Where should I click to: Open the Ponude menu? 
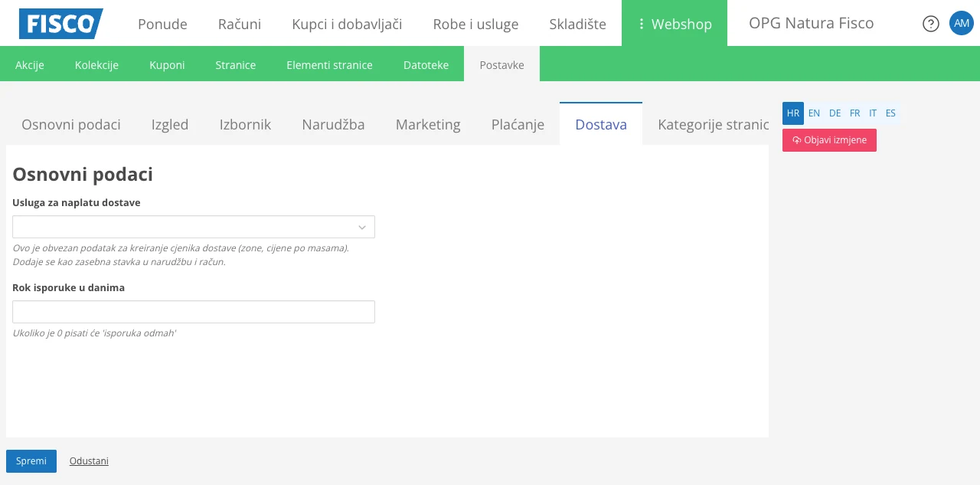click(x=162, y=24)
